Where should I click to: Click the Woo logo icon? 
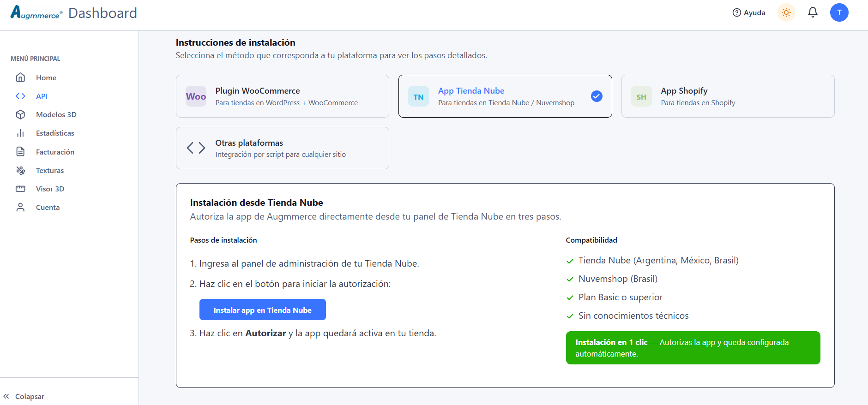point(196,96)
